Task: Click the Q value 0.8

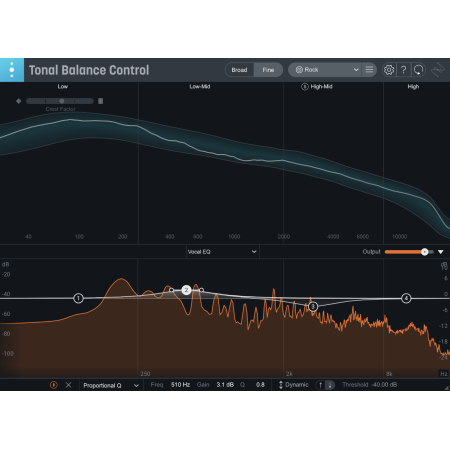Action: coord(260,385)
